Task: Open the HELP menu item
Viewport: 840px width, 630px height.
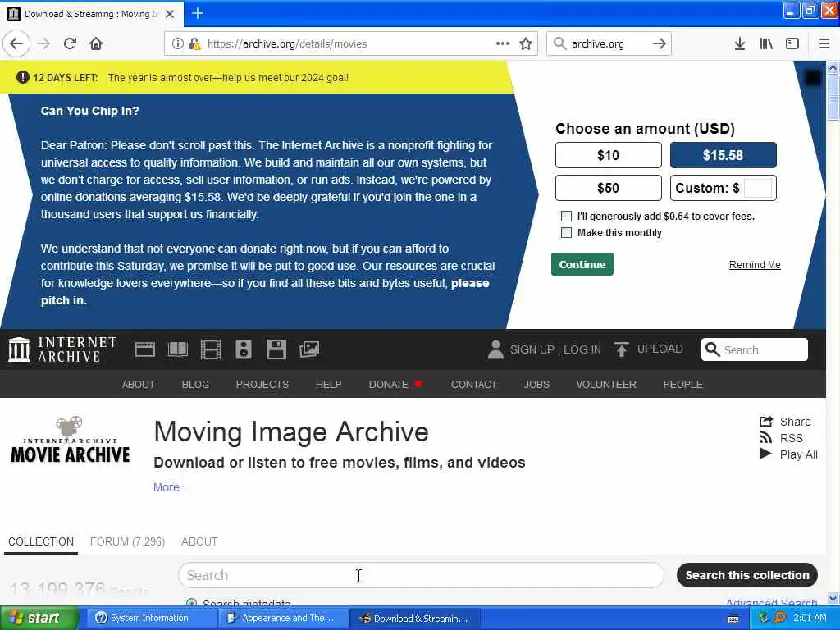Action: (x=328, y=384)
